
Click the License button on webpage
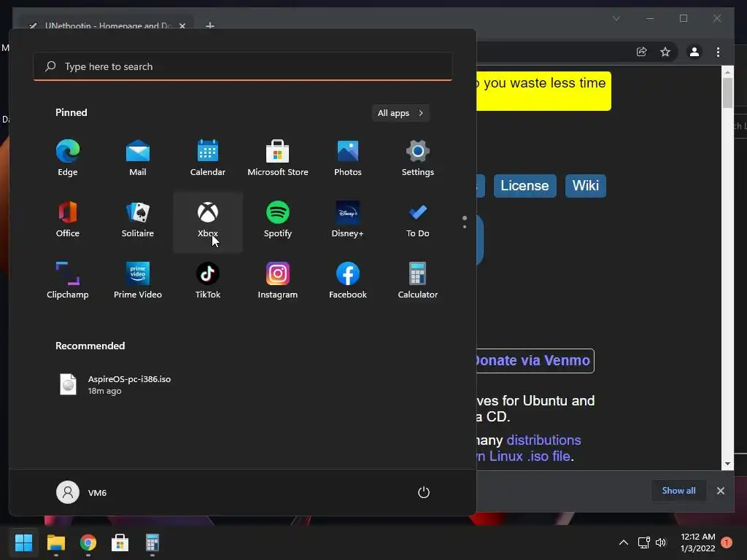pyautogui.click(x=525, y=186)
